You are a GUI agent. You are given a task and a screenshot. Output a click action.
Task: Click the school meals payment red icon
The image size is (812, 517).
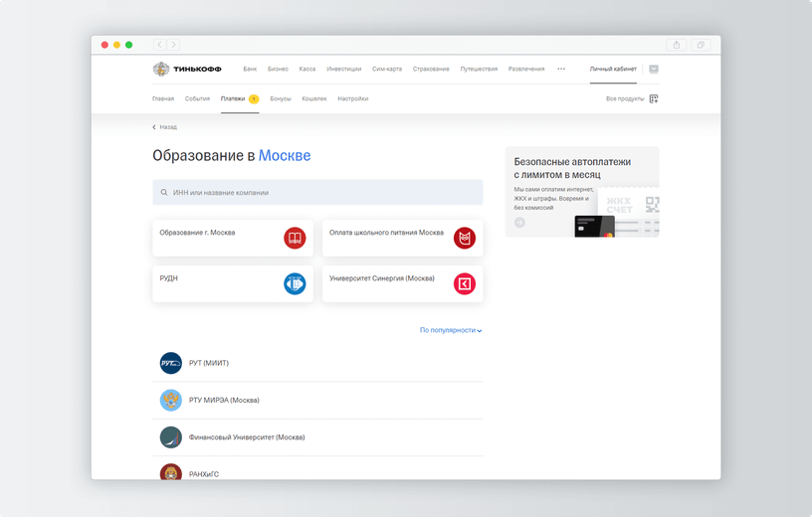[x=465, y=238]
